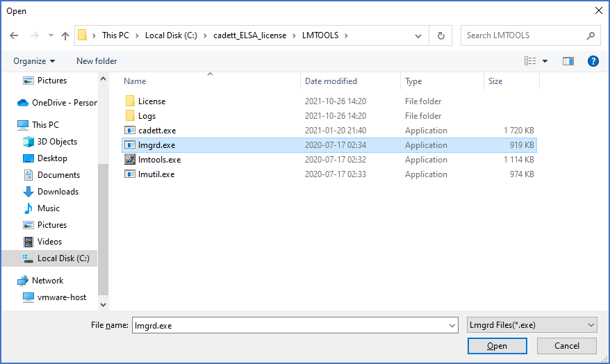The height and width of the screenshot is (364, 610).
Task: Open the address bar history dropdown
Action: point(418,36)
